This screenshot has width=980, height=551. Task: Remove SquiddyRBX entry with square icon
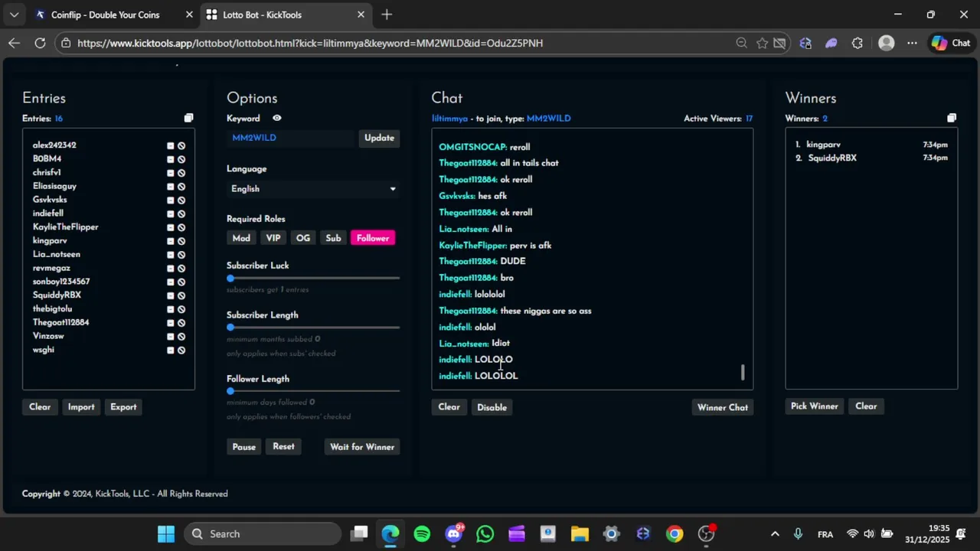point(171,295)
